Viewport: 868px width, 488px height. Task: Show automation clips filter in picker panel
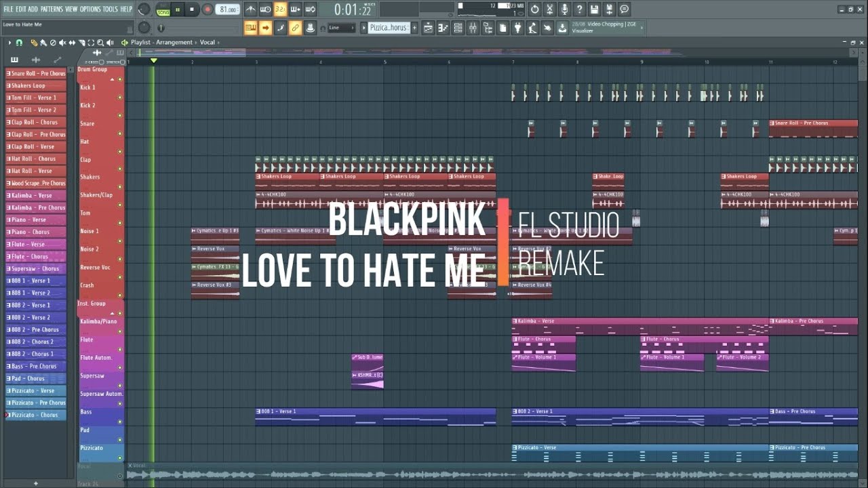pyautogui.click(x=58, y=60)
